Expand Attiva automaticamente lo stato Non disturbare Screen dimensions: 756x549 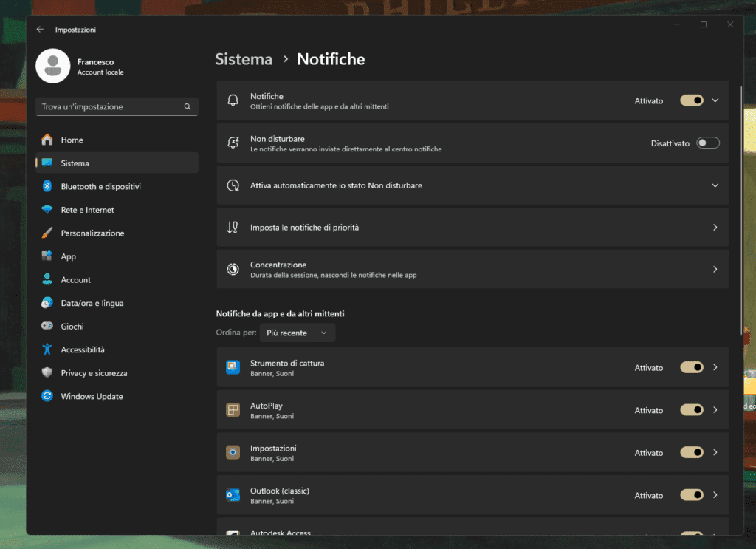pyautogui.click(x=714, y=185)
